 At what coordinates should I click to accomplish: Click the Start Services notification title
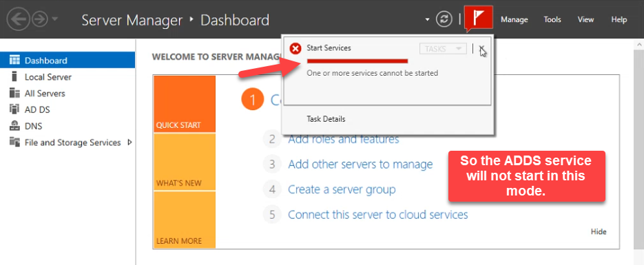point(329,48)
